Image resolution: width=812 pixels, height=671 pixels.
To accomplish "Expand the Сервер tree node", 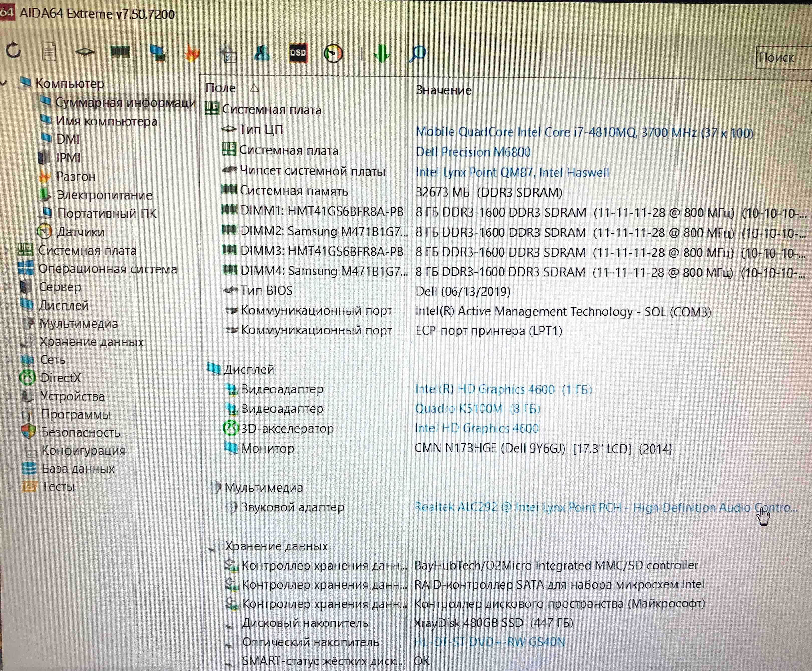I will [x=7, y=287].
